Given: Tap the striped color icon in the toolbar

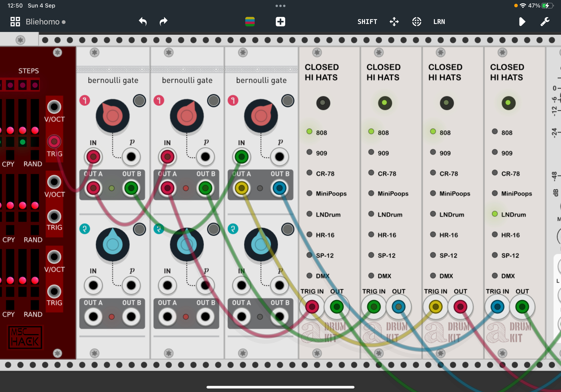Looking at the screenshot, I should coord(250,22).
